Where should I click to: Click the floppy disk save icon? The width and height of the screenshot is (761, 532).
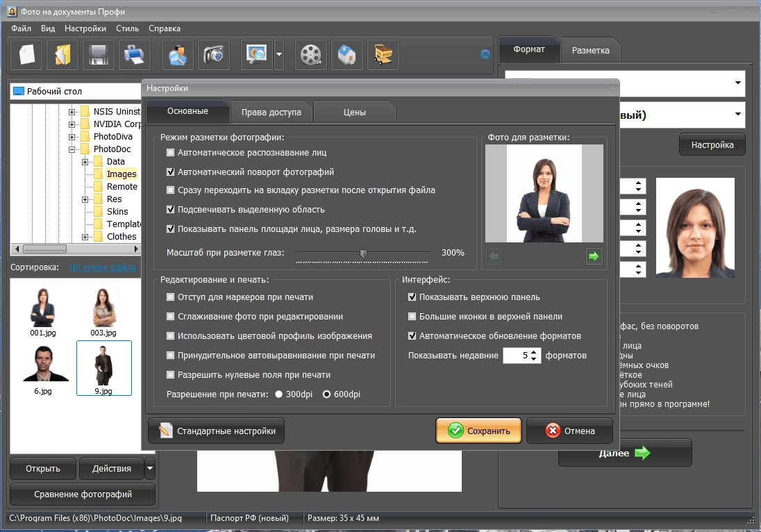99,54
